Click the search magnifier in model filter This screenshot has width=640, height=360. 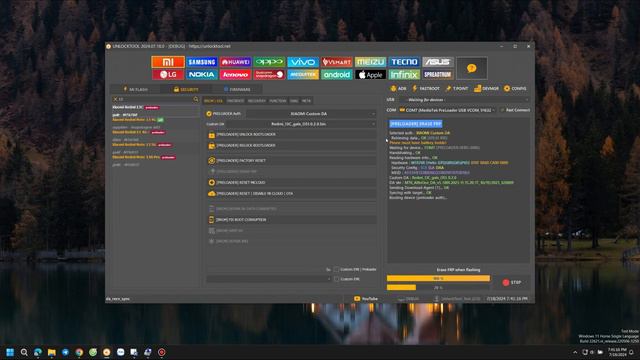(x=196, y=99)
